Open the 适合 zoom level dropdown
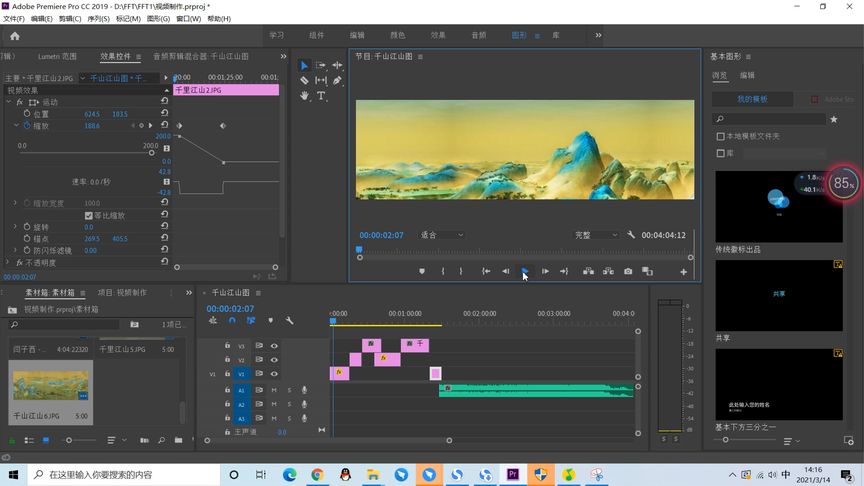 (442, 235)
